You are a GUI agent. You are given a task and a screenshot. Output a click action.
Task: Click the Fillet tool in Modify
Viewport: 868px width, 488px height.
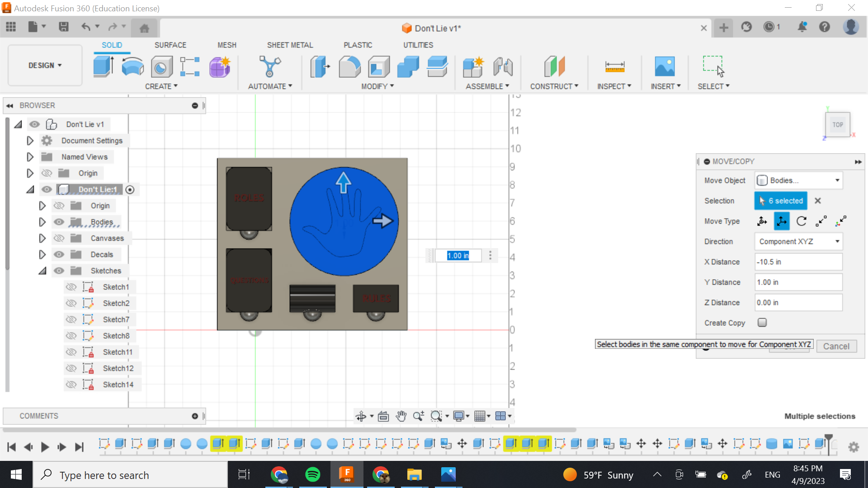349,67
